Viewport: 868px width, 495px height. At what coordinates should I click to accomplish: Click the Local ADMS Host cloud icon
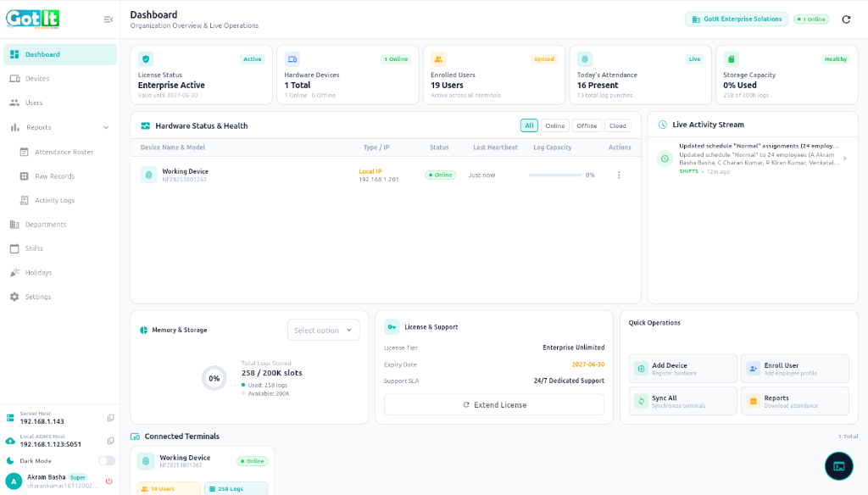[10, 441]
